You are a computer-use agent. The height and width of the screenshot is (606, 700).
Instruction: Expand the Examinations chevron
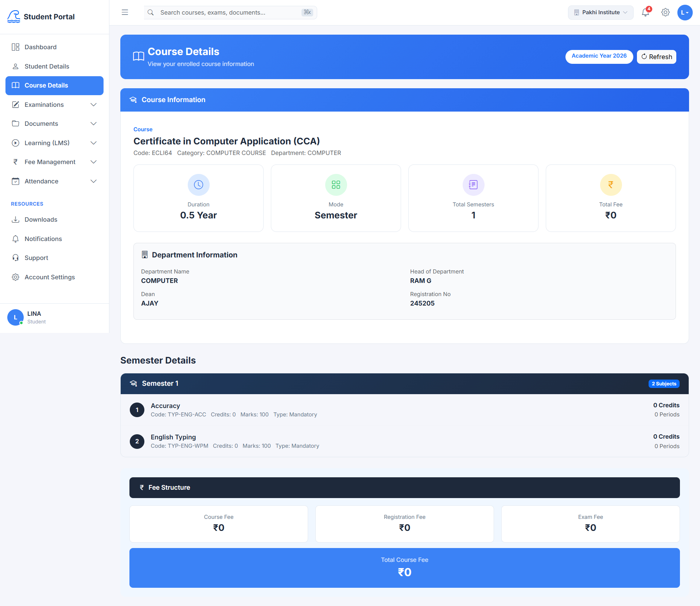[x=94, y=105]
